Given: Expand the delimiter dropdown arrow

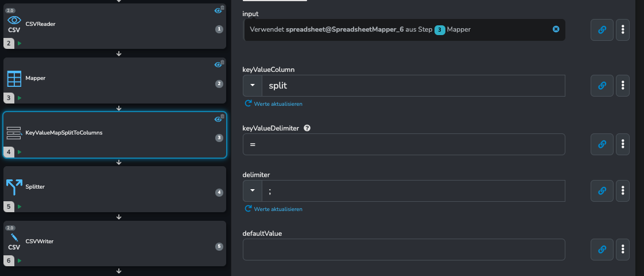Looking at the screenshot, I should 253,191.
